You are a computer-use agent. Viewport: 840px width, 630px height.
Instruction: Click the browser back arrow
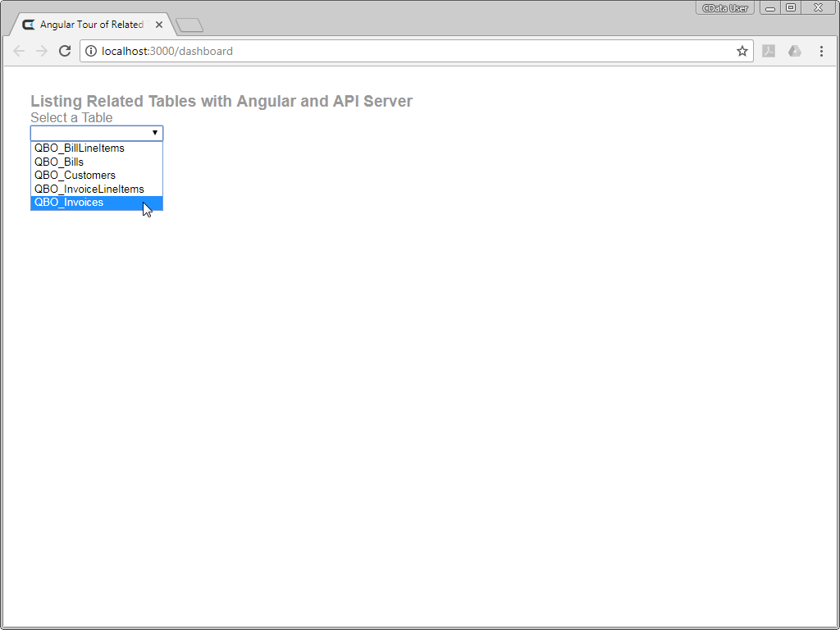point(19,51)
